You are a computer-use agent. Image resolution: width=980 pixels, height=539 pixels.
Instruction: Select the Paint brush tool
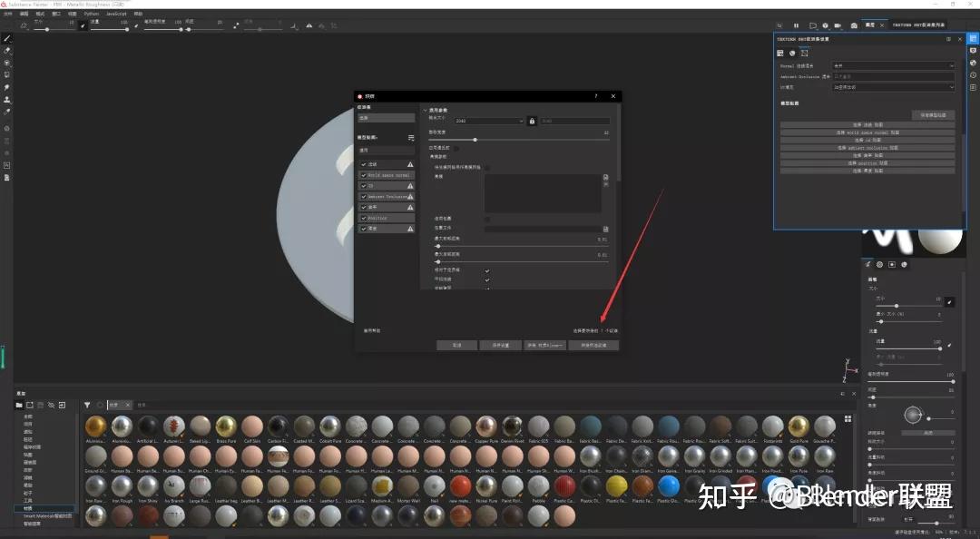[7, 39]
